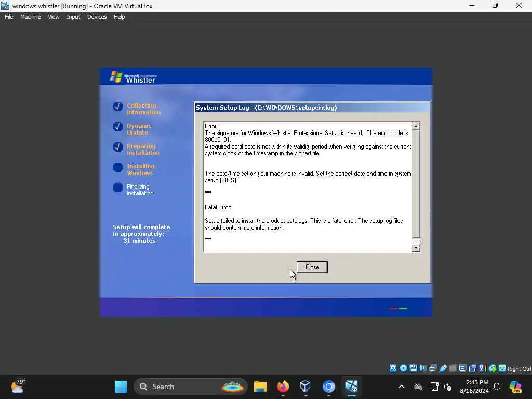This screenshot has width=532, height=399.
Task: Open the Windows Start menu
Action: point(121,387)
